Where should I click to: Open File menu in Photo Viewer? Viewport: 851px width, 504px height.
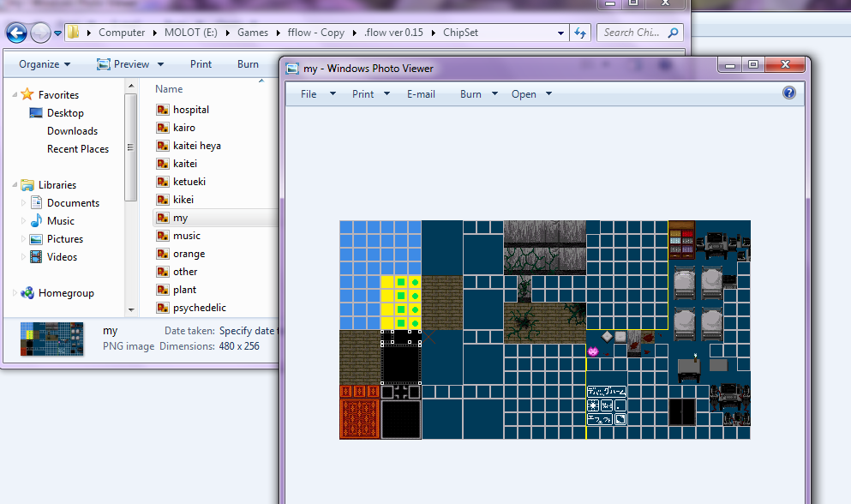point(317,94)
